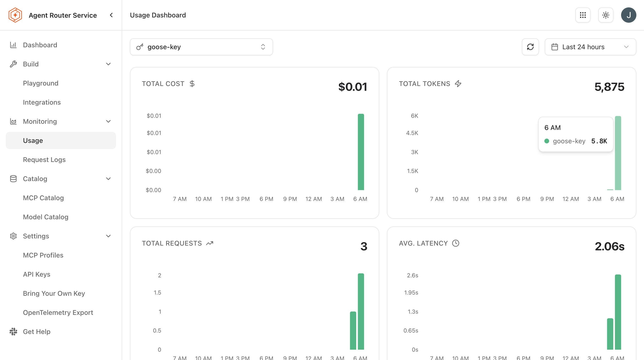Toggle light theme via sun icon
The image size is (644, 360).
606,15
